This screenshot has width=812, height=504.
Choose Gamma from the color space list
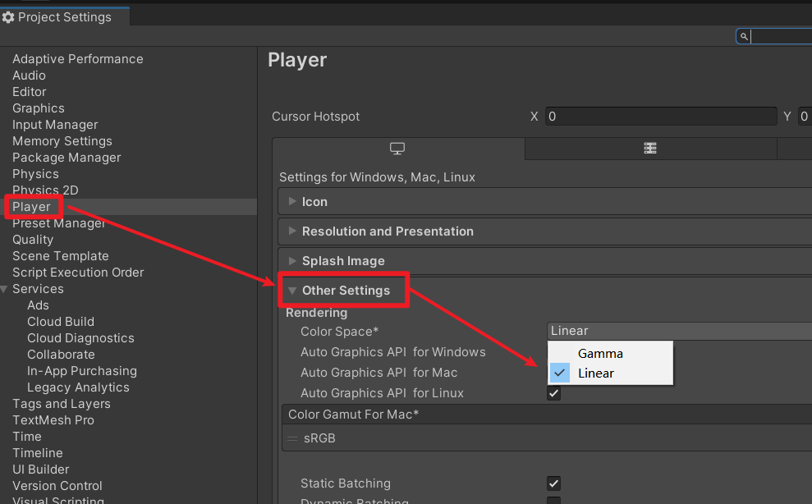pos(600,354)
